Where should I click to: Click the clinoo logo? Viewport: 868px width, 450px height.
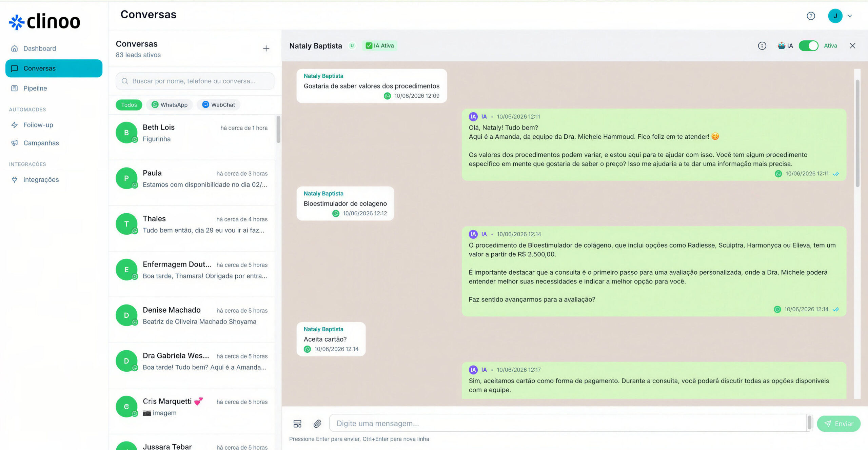coord(44,22)
